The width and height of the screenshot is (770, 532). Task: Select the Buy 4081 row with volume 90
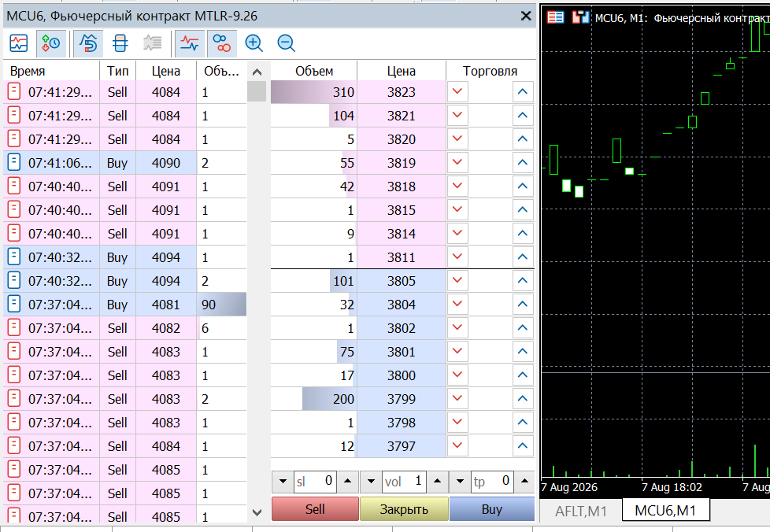[x=125, y=305]
